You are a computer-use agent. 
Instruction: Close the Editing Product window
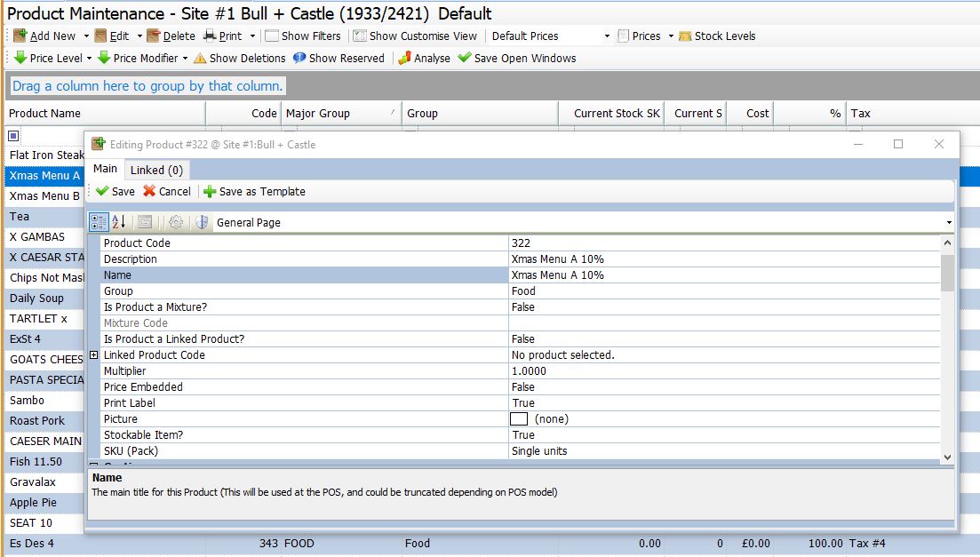click(939, 145)
